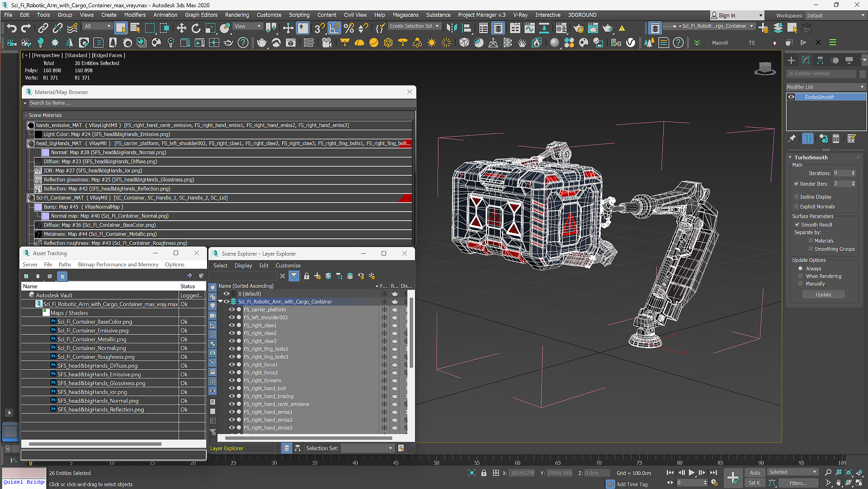868x489 pixels.
Task: Click the Search by Name input field
Action: 220,103
